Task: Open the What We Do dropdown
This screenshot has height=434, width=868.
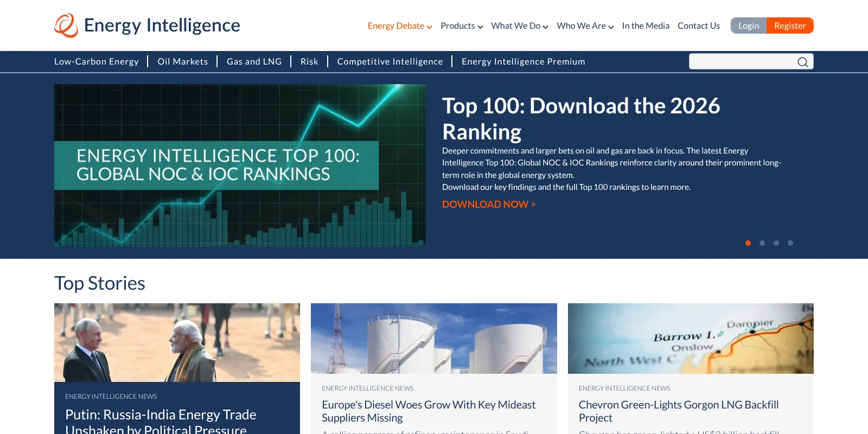Action: [520, 26]
